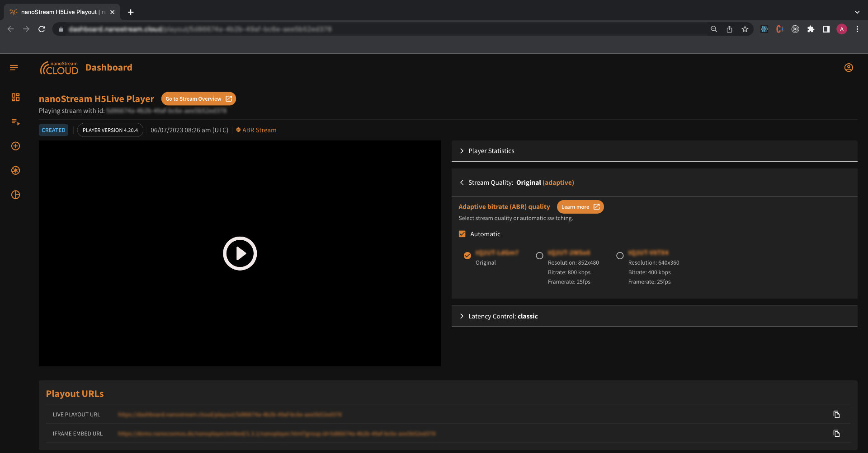Click the Player Version 4.20.4 badge
This screenshot has height=453, width=868.
tap(110, 130)
